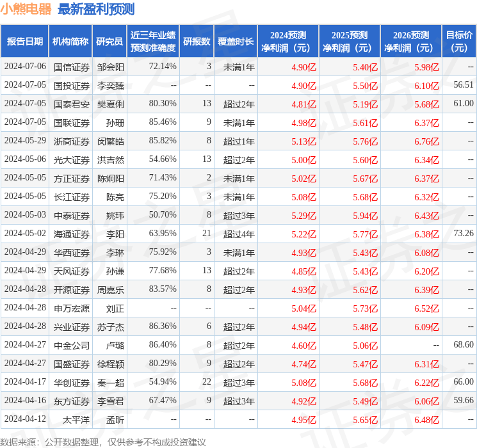Viewport: 477px width, 448px height.
Task: Click analyst name 李奕臻
Action: (111, 86)
